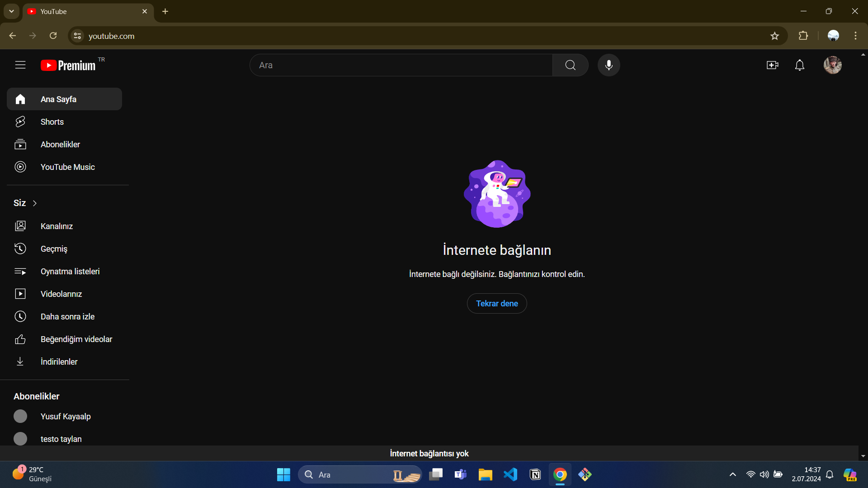
Task: Open Yusuf Kayaalp subscription channel
Action: tap(66, 417)
